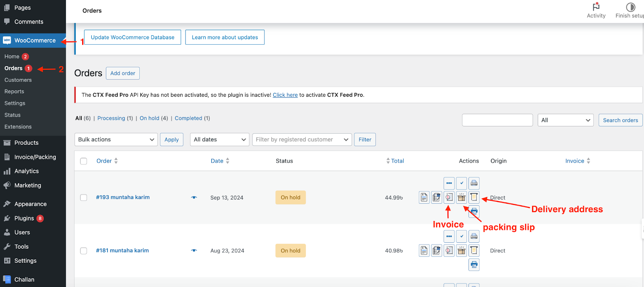Open the All dates dropdown

pos(220,140)
